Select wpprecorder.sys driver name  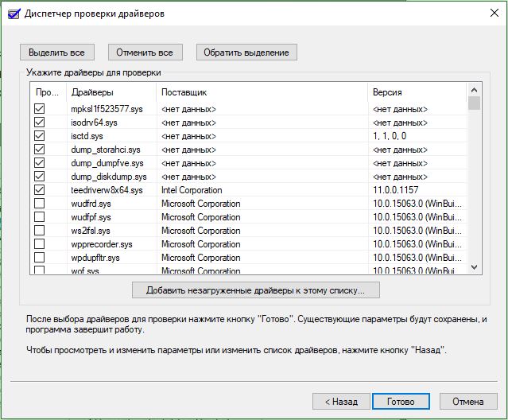click(102, 244)
